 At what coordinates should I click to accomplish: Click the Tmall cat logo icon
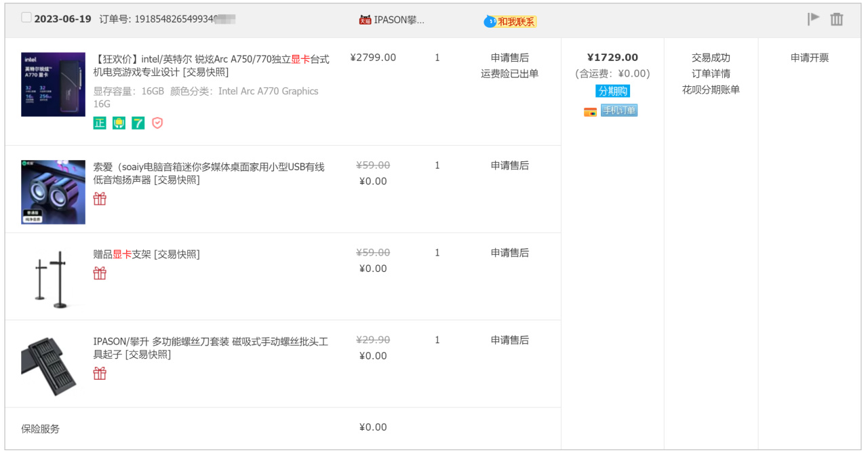[365, 20]
